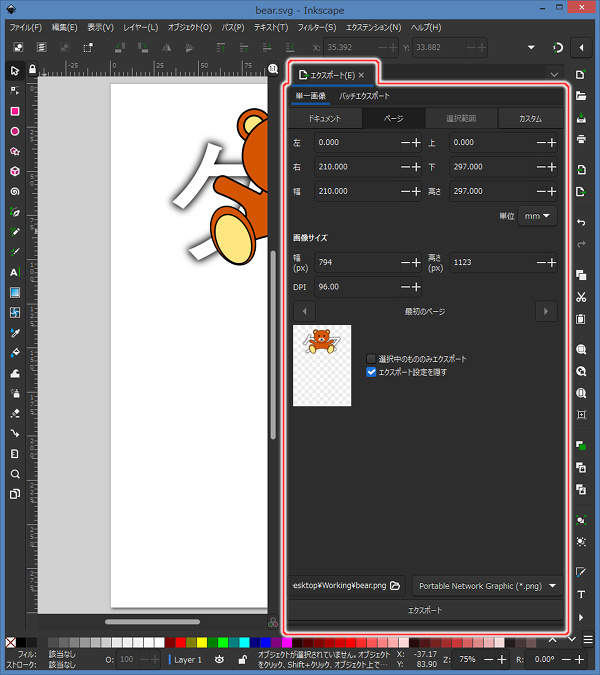Click the Save icon in command bar

pyautogui.click(x=581, y=118)
